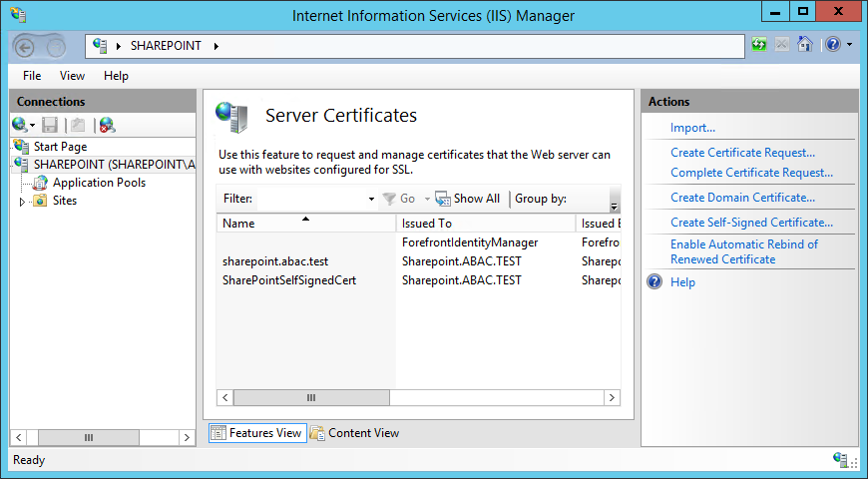The width and height of the screenshot is (868, 479).
Task: Click the Help question mark icon in Actions
Action: pyautogui.click(x=654, y=281)
